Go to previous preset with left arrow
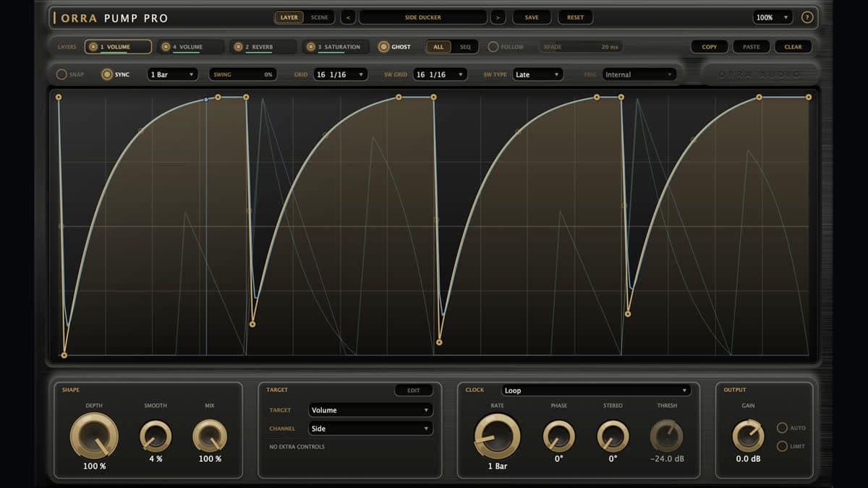Image resolution: width=868 pixels, height=488 pixels. (349, 17)
